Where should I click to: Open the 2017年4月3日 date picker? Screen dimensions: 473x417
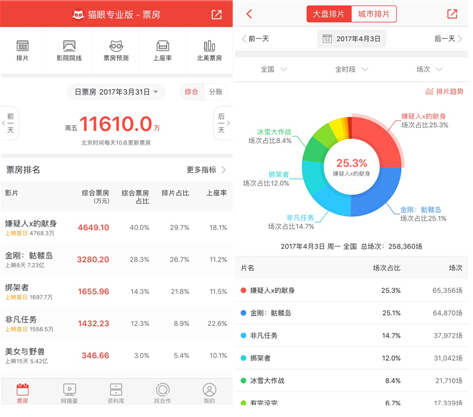pos(352,39)
